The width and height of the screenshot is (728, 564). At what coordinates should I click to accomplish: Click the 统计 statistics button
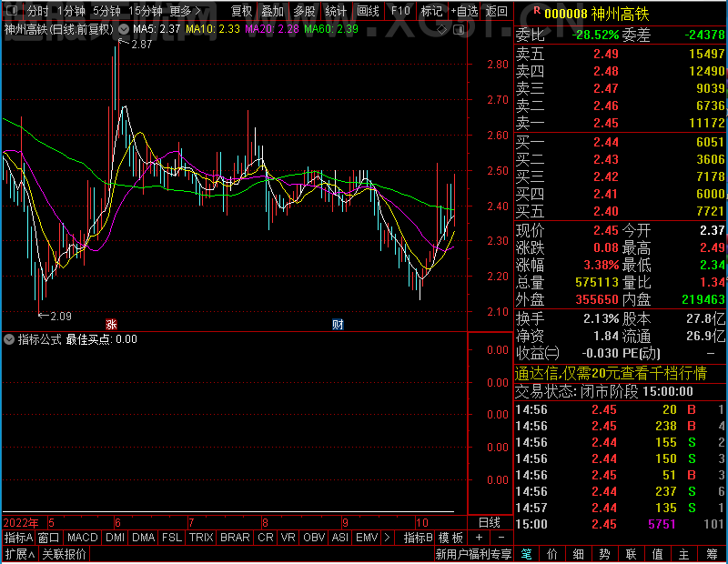pos(336,11)
